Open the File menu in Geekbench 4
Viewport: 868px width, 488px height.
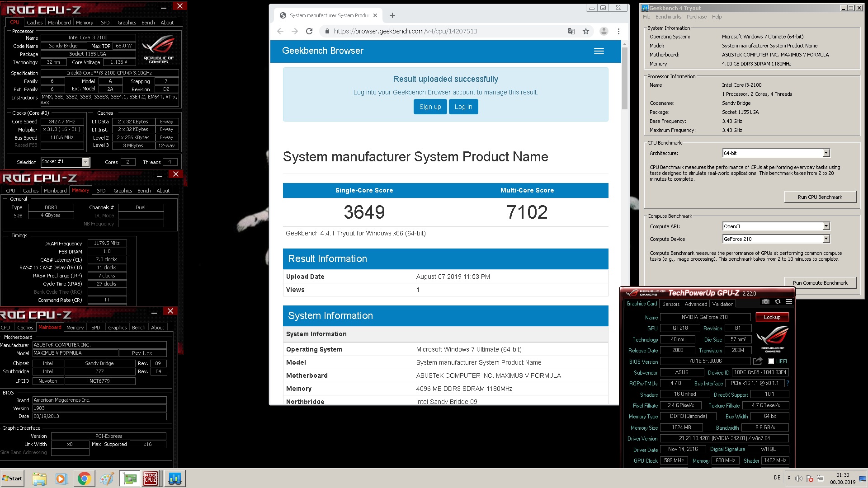click(x=646, y=17)
